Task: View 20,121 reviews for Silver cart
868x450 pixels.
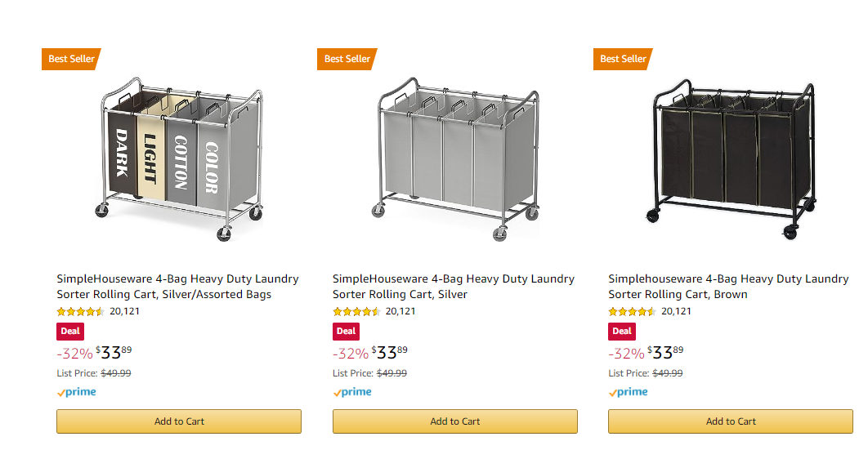Action: point(400,311)
